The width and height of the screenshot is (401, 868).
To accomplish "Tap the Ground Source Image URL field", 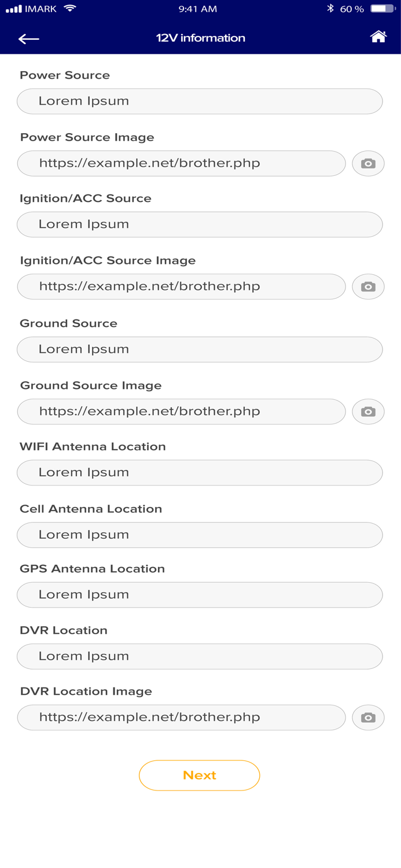I will pos(181,412).
